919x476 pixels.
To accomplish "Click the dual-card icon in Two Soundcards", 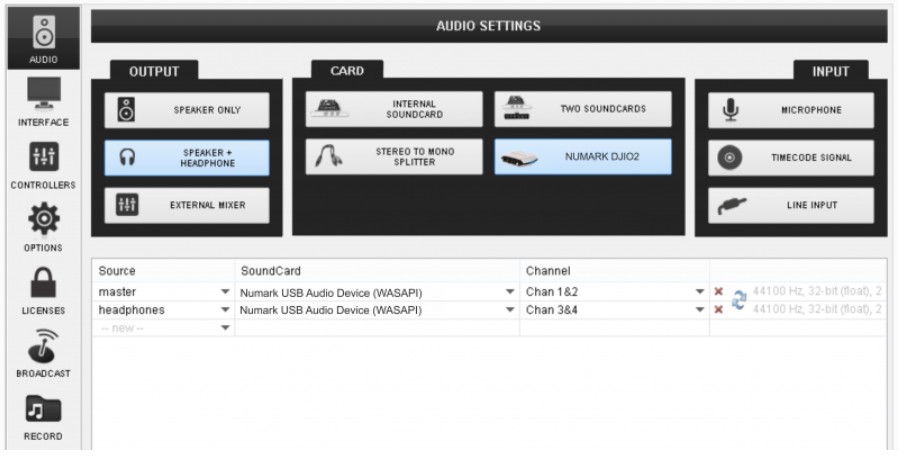I will 517,108.
